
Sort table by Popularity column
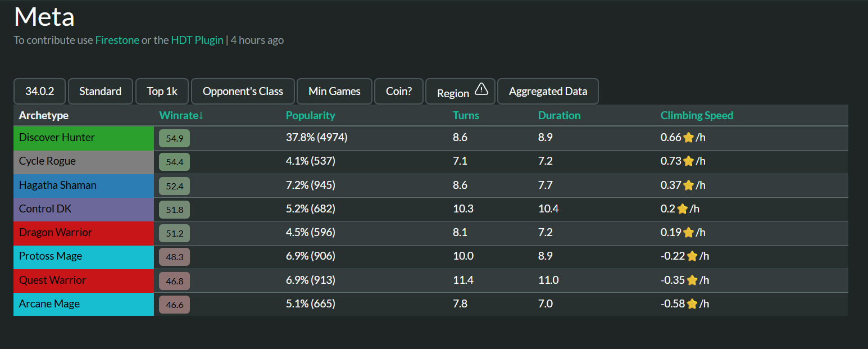click(310, 115)
